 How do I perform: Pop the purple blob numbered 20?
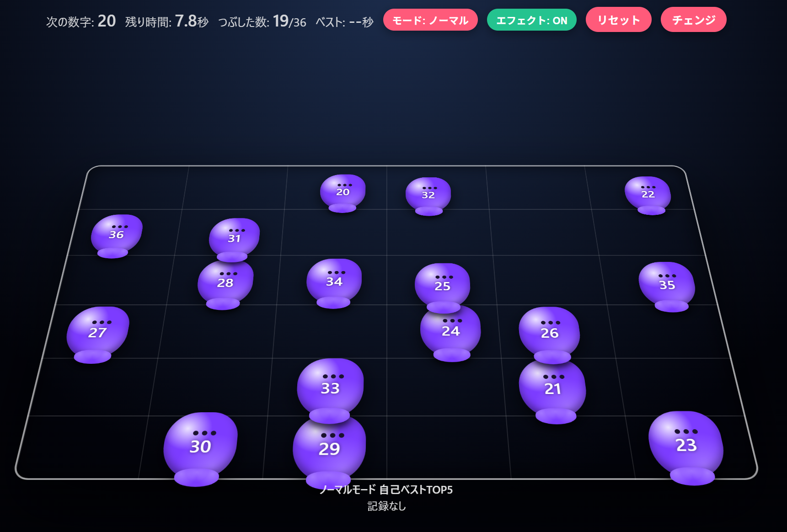pos(343,193)
